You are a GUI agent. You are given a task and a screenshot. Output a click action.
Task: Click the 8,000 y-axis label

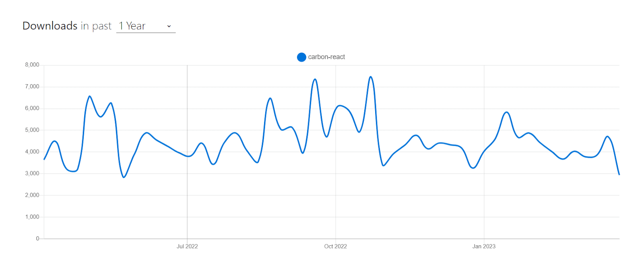pos(32,64)
